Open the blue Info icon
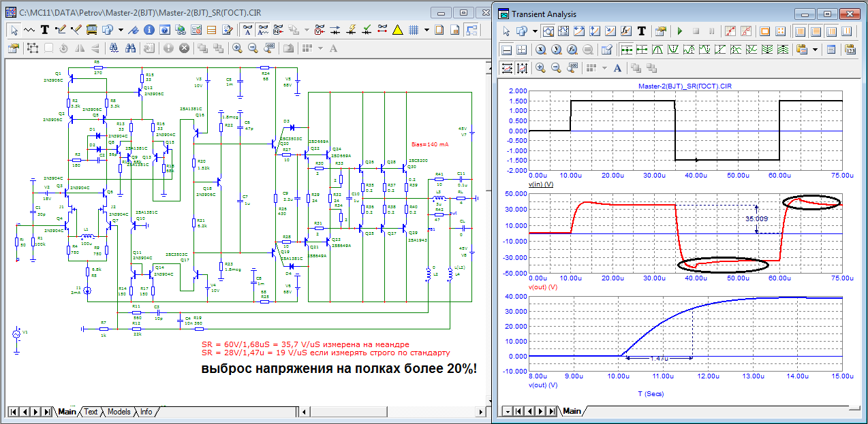The width and height of the screenshot is (868, 424). point(149,29)
